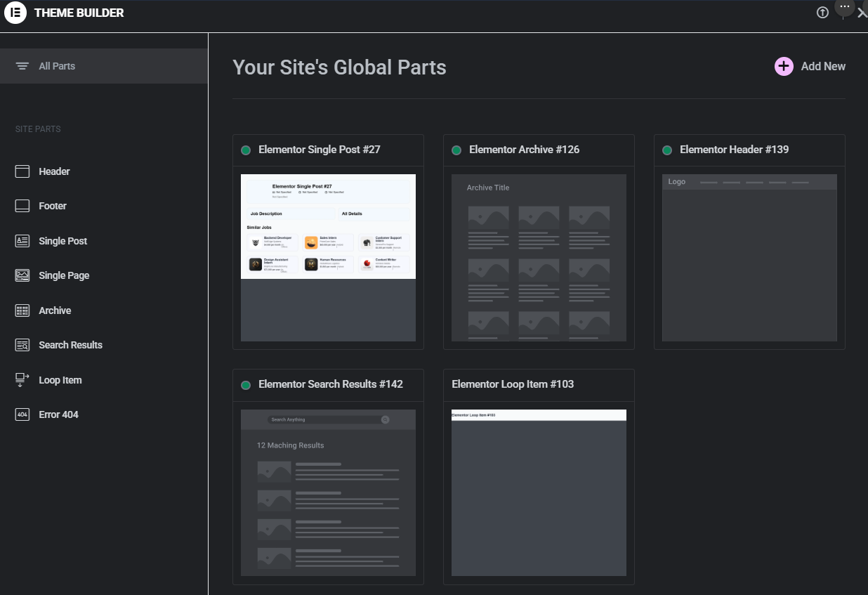The width and height of the screenshot is (868, 595).
Task: Open the Single Post site part
Action: coord(63,241)
